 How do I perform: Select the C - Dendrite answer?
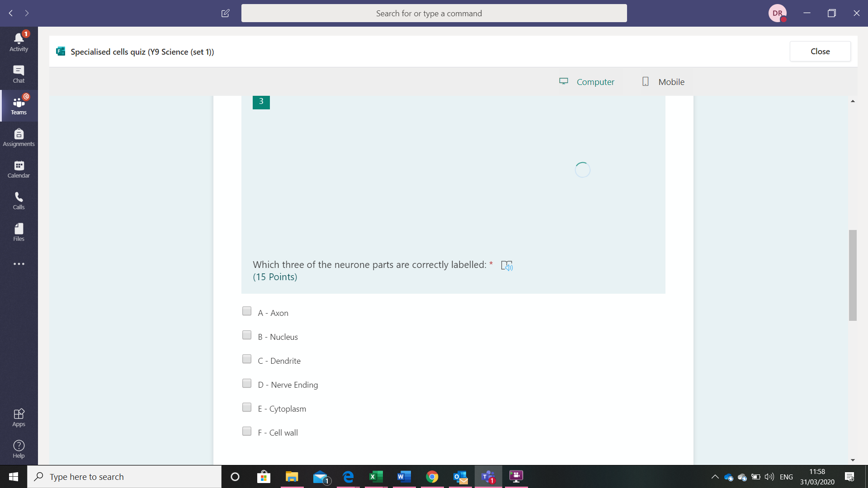point(247,359)
